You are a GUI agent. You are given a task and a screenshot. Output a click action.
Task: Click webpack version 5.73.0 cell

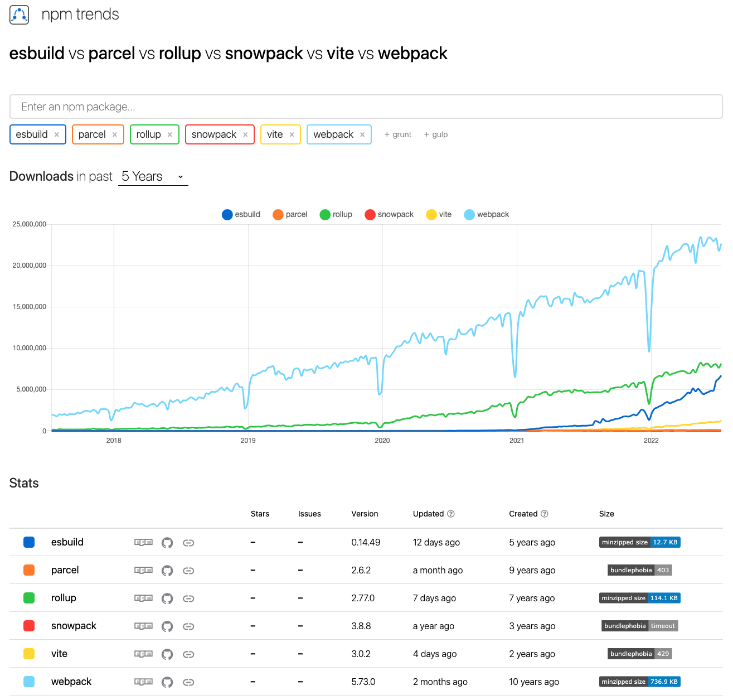tap(363, 682)
